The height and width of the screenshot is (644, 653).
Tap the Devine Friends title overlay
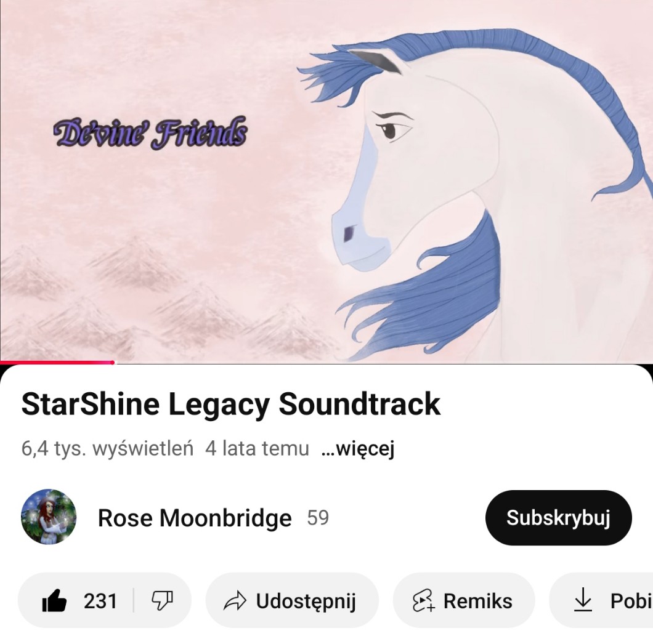pos(150,132)
